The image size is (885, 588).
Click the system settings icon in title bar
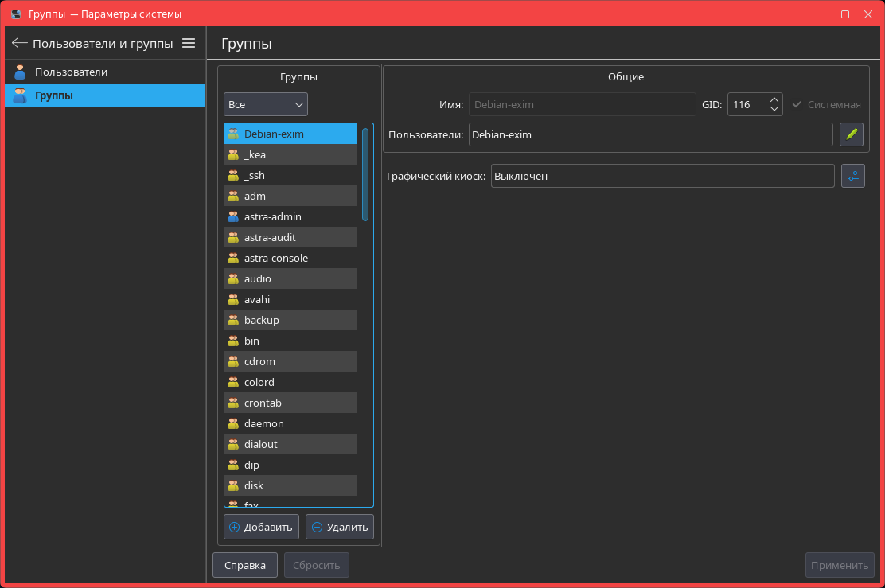14,14
